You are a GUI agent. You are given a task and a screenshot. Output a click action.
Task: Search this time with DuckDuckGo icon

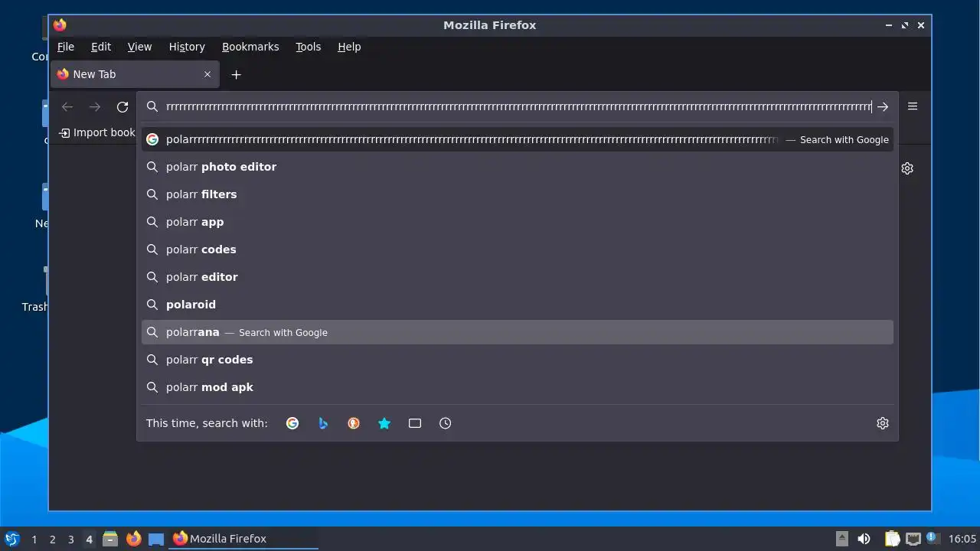click(x=354, y=423)
